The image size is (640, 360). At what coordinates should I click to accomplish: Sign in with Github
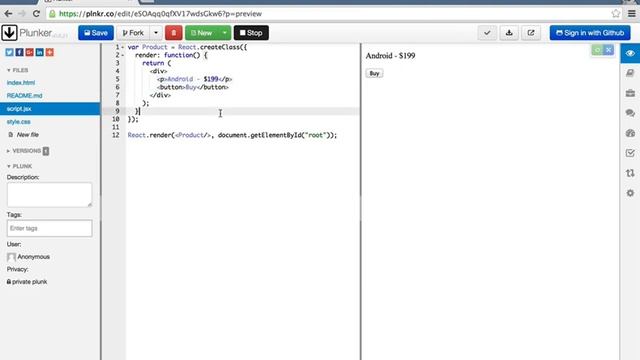pos(590,33)
